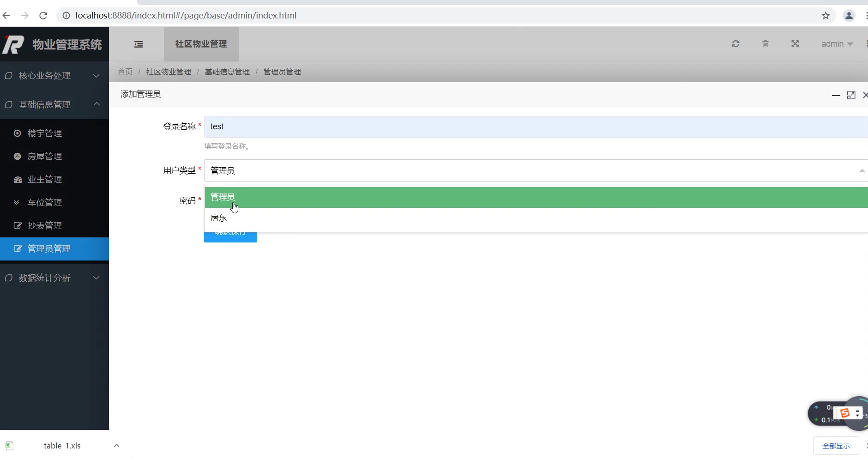
Task: Click the 添加管理员 dialog title
Action: pyautogui.click(x=140, y=95)
